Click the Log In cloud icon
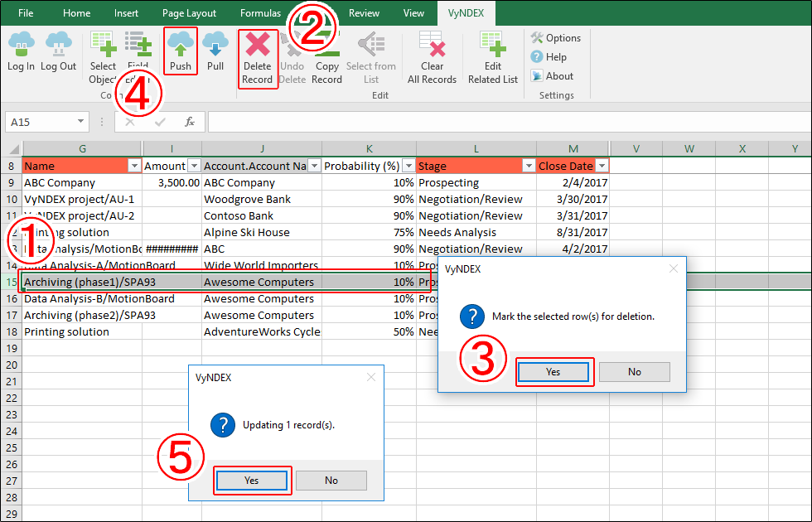 22,44
